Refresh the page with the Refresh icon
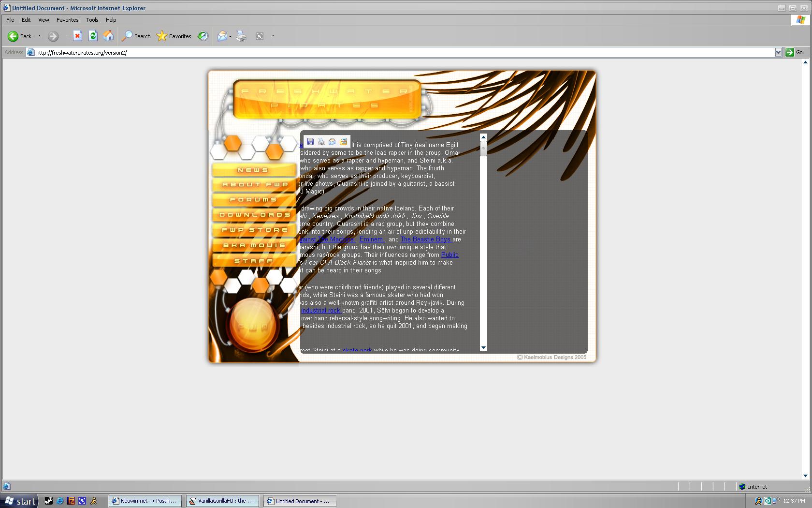The height and width of the screenshot is (508, 812). tap(92, 36)
